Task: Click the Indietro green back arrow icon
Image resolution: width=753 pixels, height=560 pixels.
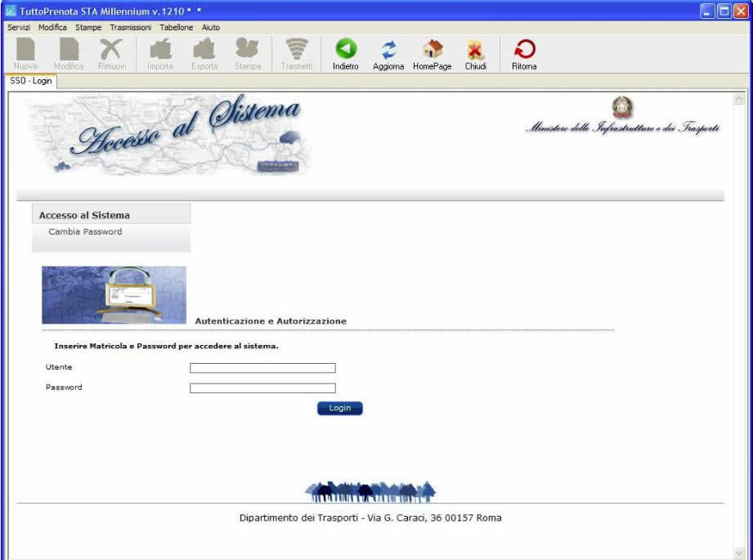Action: pyautogui.click(x=346, y=50)
